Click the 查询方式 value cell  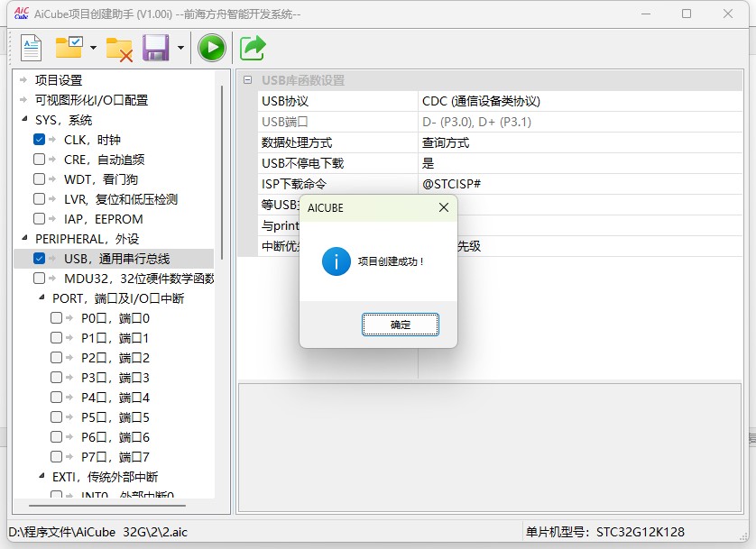click(580, 142)
